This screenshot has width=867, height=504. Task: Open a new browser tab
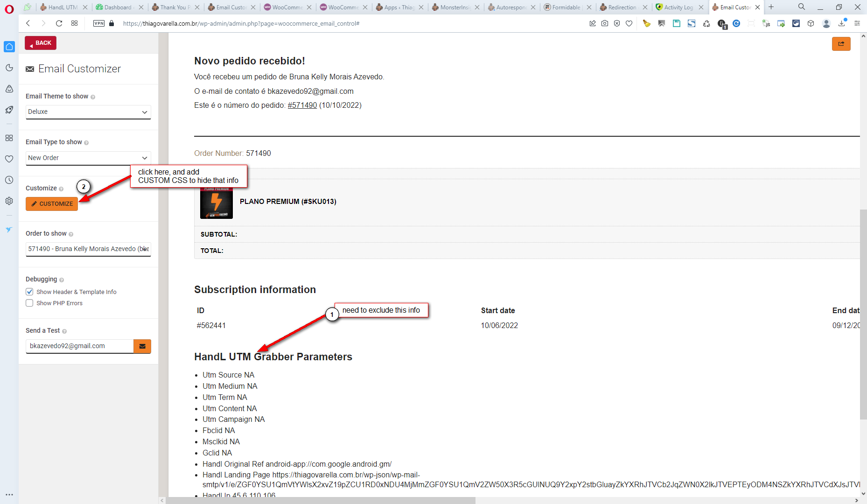[771, 7]
